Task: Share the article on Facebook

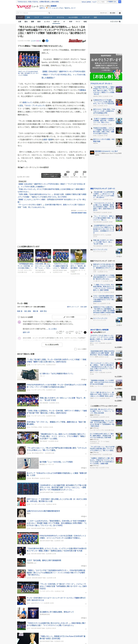Action: [x=47, y=41]
